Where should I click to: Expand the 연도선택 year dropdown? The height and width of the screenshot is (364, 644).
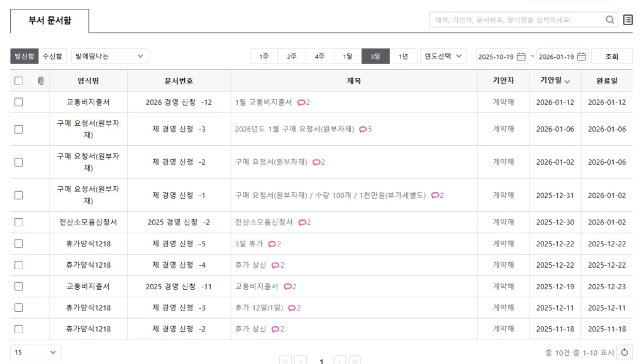(443, 57)
